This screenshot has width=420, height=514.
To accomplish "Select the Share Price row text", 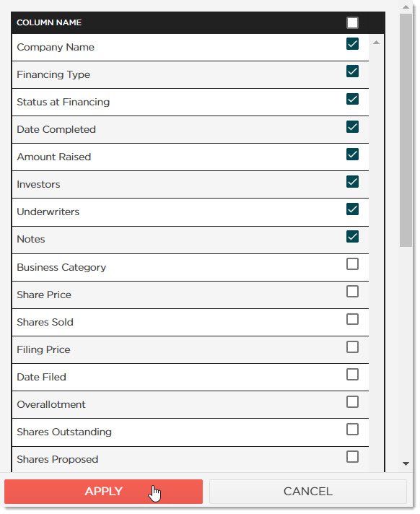I will point(44,295).
